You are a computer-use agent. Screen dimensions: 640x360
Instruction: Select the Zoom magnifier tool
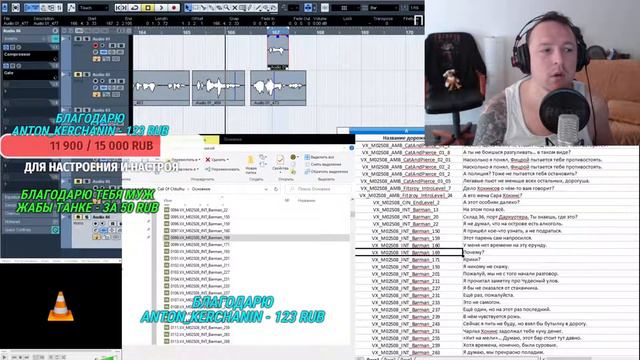pos(227,8)
